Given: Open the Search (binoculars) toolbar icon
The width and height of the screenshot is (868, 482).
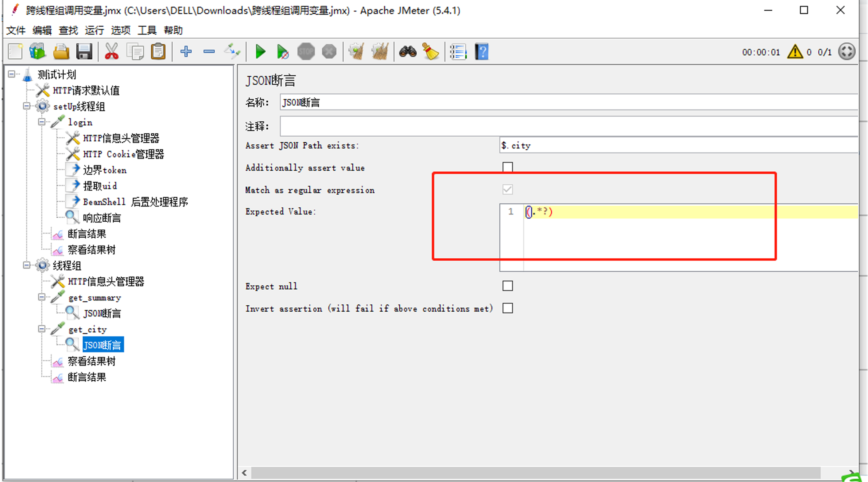Looking at the screenshot, I should 407,51.
